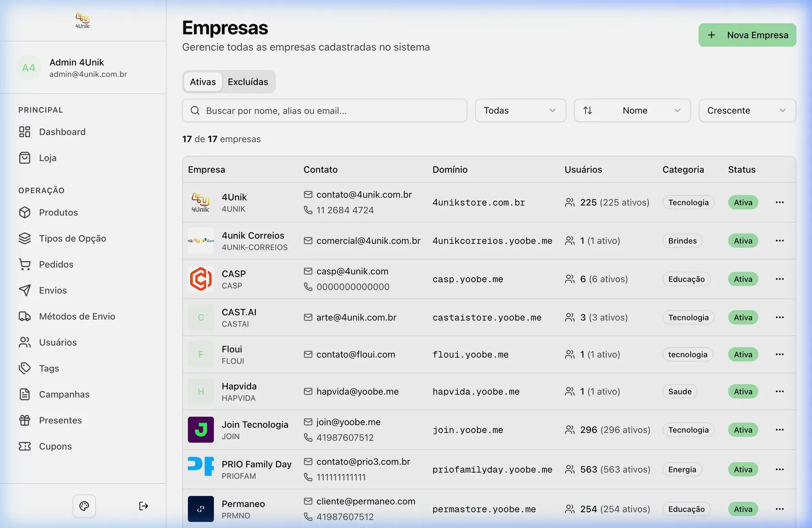
Task: Click the 4Unik company logo thumbnail
Action: [201, 202]
